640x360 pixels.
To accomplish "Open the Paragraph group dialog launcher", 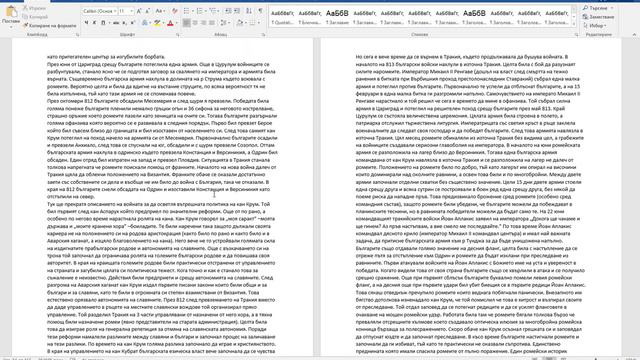I will click(263, 35).
